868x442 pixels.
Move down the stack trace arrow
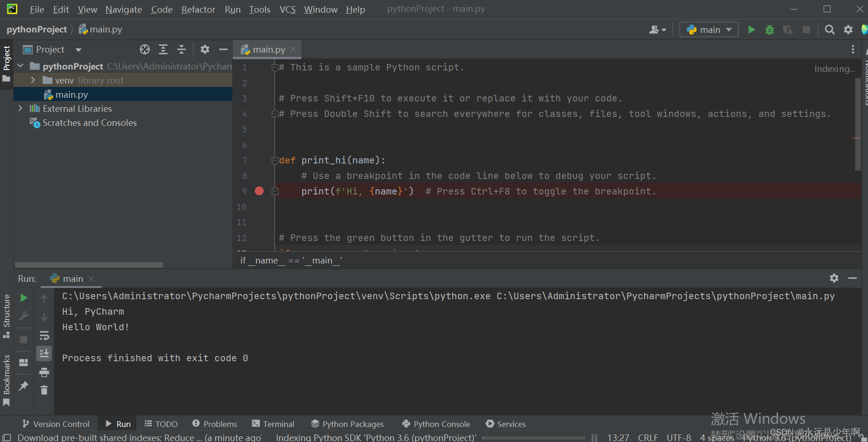pyautogui.click(x=44, y=317)
